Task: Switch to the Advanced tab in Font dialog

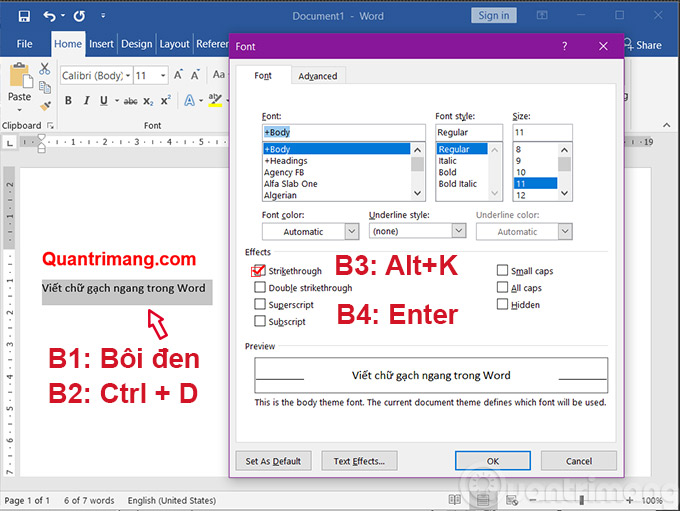Action: point(317,76)
